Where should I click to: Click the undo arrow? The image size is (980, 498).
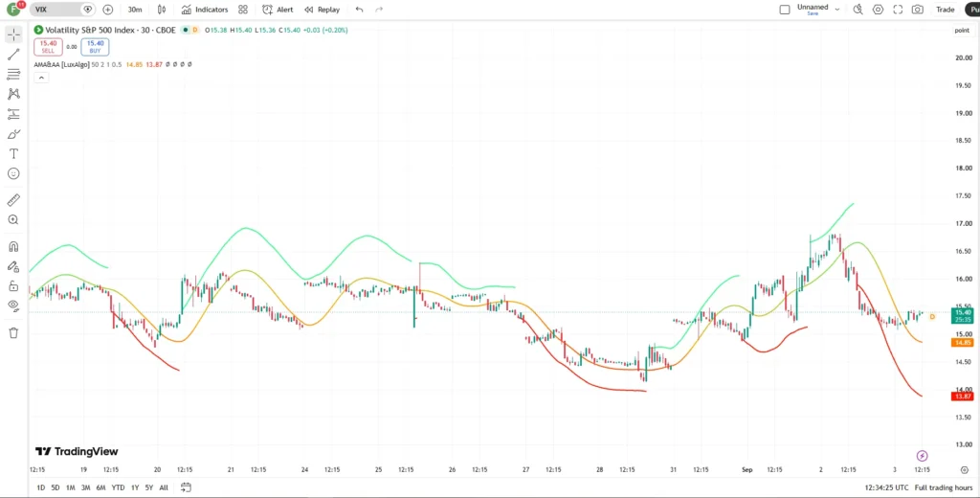click(359, 10)
